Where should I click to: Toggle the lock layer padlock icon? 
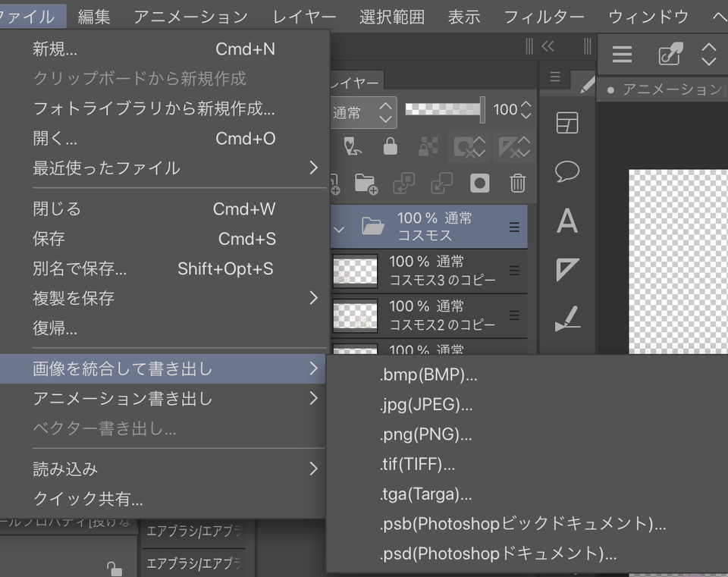click(391, 146)
